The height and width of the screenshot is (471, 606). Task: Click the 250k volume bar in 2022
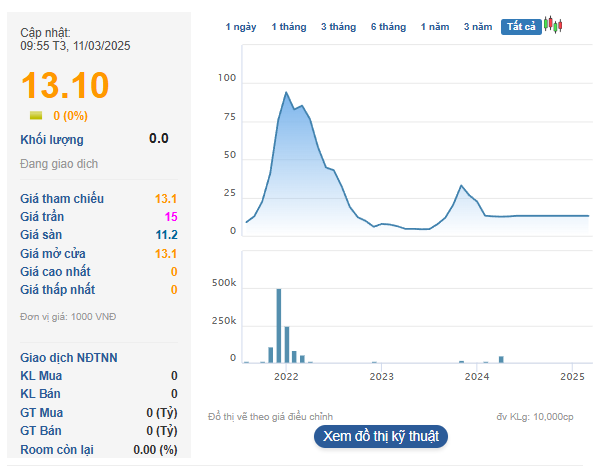(287, 345)
